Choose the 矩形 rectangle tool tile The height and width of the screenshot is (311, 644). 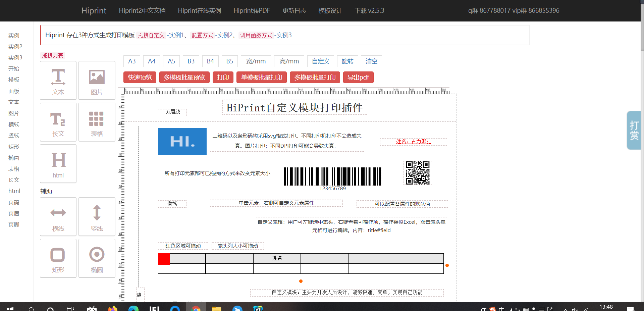click(x=58, y=258)
